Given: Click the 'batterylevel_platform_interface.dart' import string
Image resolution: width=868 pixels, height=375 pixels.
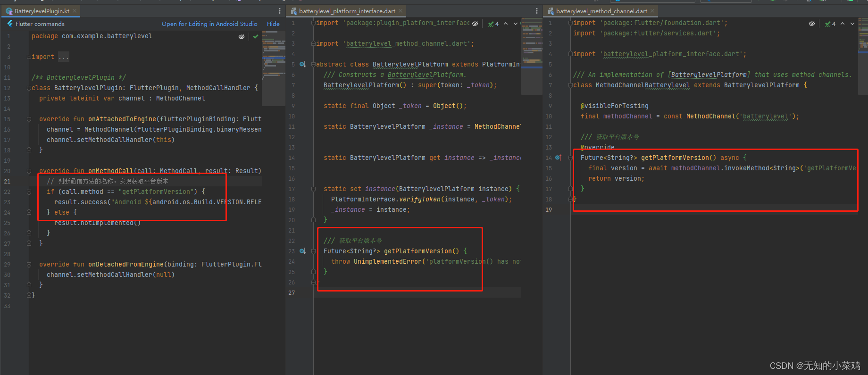Looking at the screenshot, I should coord(673,54).
